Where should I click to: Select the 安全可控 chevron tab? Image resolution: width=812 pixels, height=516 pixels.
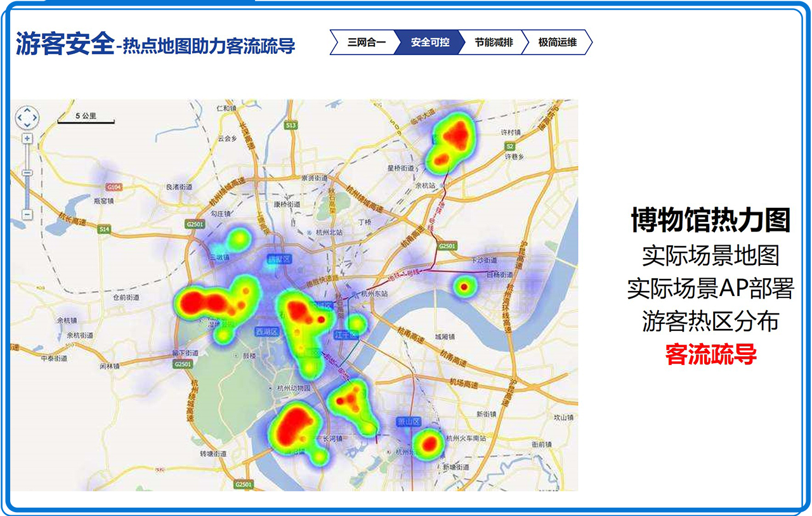pos(429,42)
